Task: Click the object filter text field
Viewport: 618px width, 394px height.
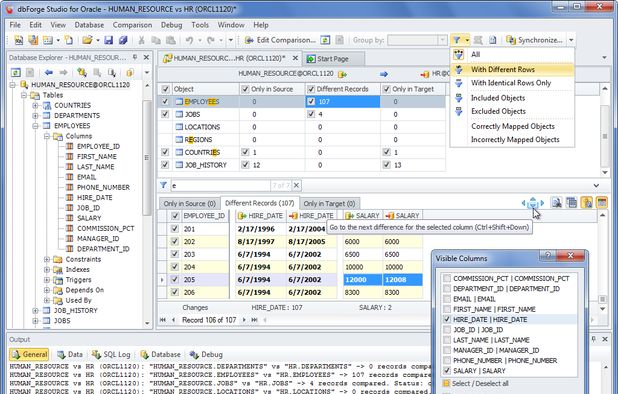Action: coord(221,185)
